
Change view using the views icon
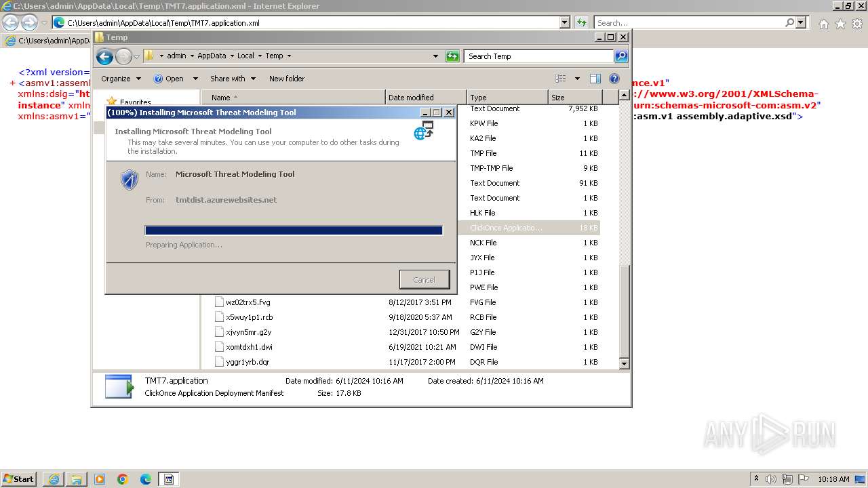tap(561, 79)
